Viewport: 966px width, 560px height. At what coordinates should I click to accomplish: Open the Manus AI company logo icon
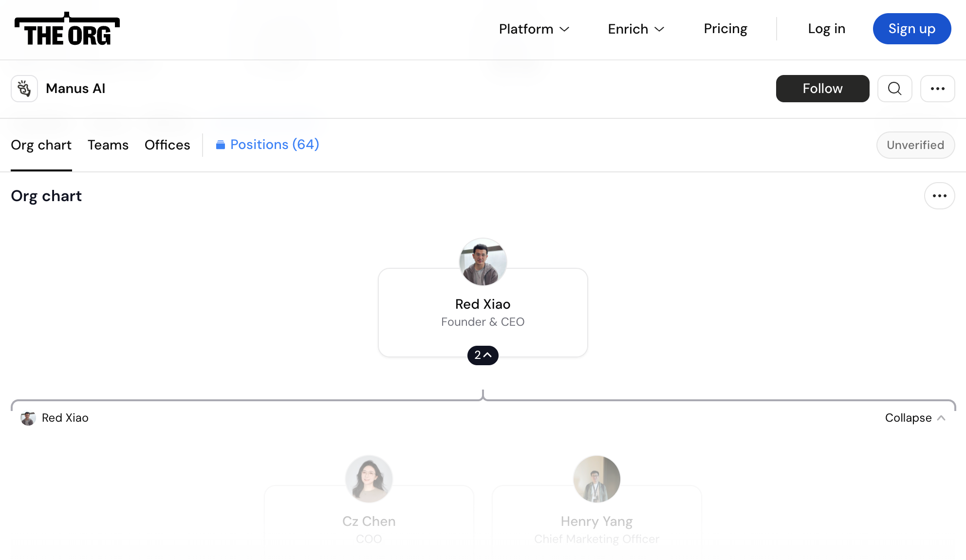coord(24,89)
